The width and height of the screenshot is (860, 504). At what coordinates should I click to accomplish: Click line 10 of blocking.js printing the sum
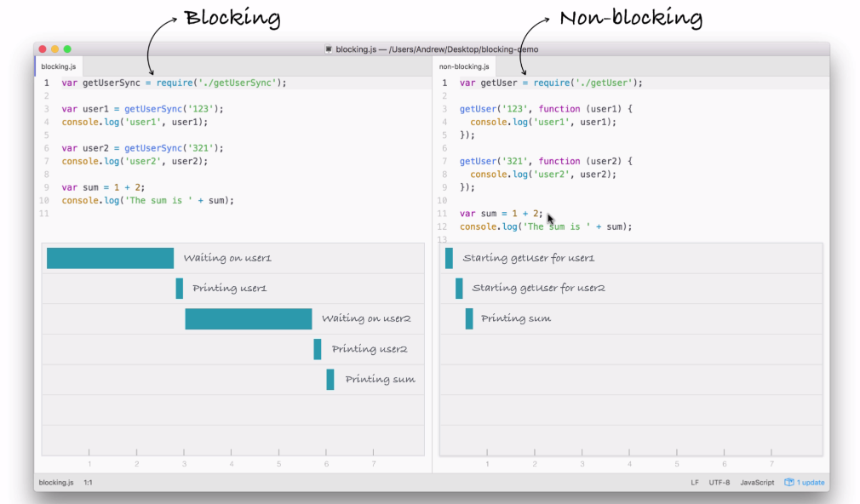[147, 201]
